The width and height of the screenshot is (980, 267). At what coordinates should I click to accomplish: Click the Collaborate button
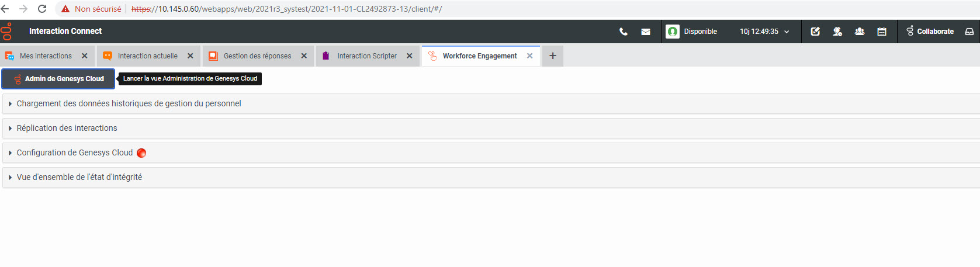930,32
